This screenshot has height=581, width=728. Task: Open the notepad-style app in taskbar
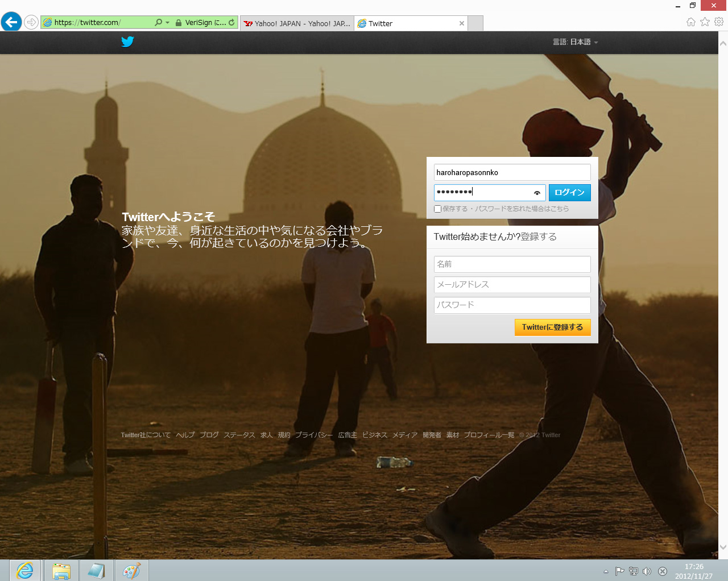(x=96, y=570)
